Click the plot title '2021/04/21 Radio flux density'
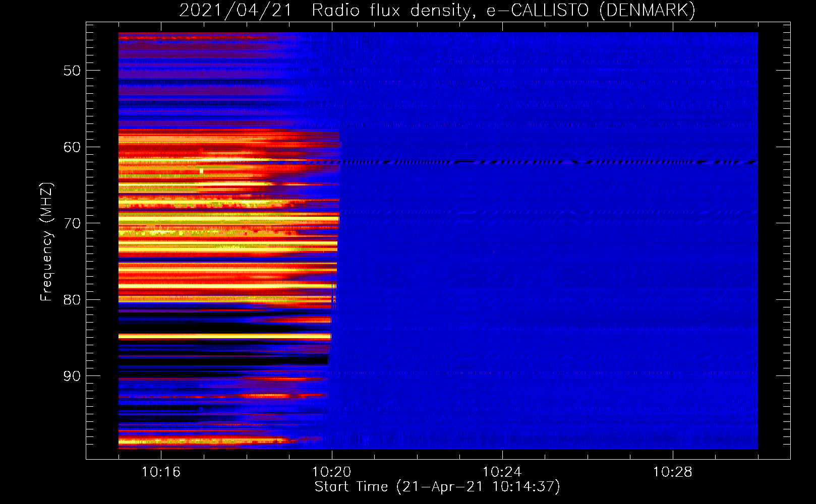The height and width of the screenshot is (504, 816). [x=437, y=10]
